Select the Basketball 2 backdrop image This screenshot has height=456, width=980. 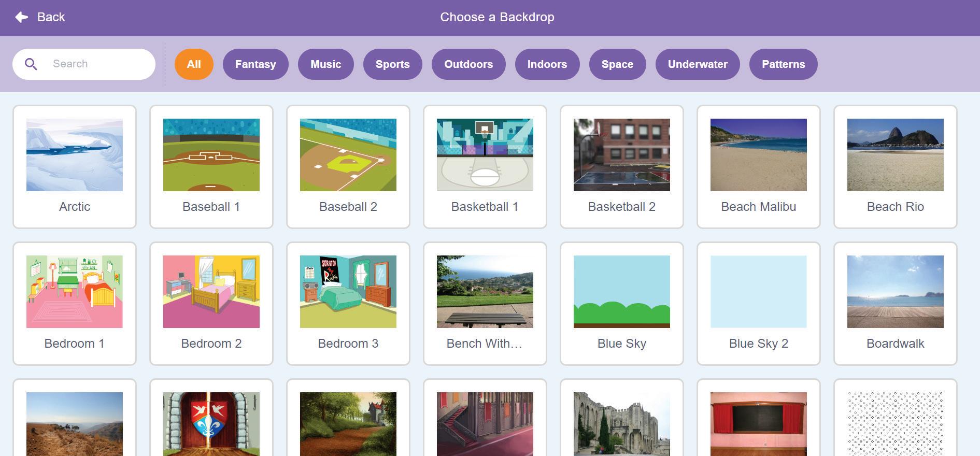622,155
